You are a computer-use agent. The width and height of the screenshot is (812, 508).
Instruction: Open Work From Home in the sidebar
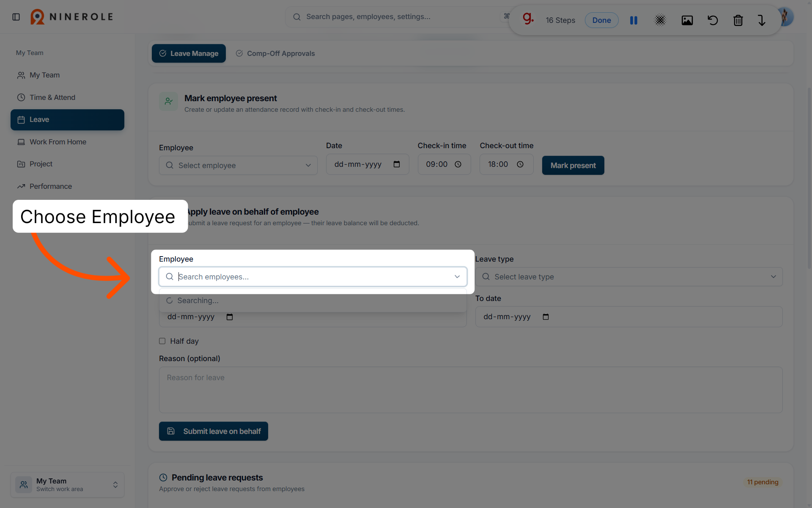point(67,142)
